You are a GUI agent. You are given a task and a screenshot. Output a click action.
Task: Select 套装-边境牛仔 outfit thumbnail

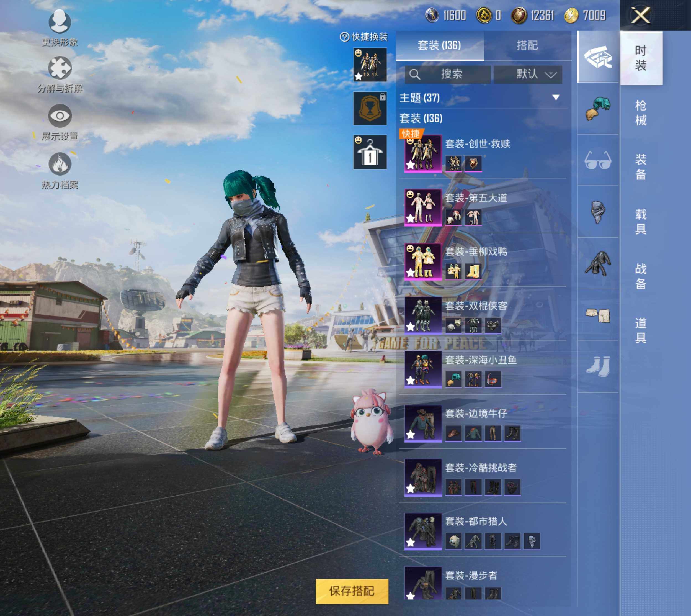pos(423,423)
